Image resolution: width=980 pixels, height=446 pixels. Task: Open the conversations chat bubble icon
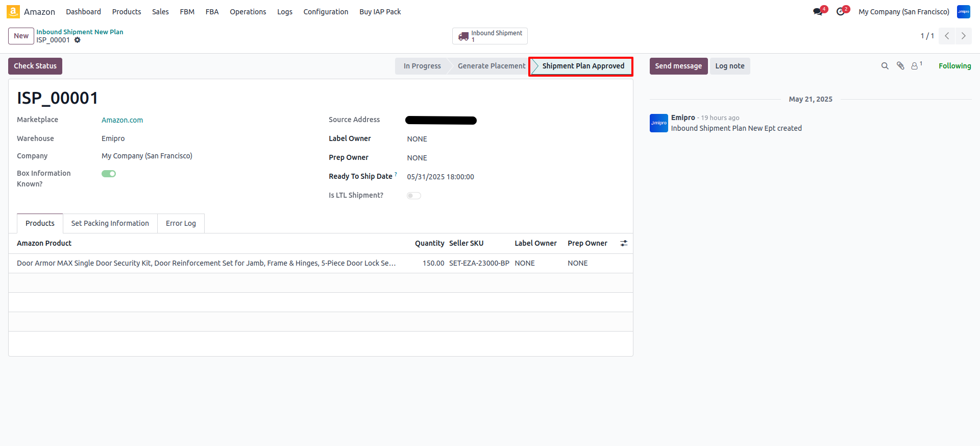click(x=818, y=12)
